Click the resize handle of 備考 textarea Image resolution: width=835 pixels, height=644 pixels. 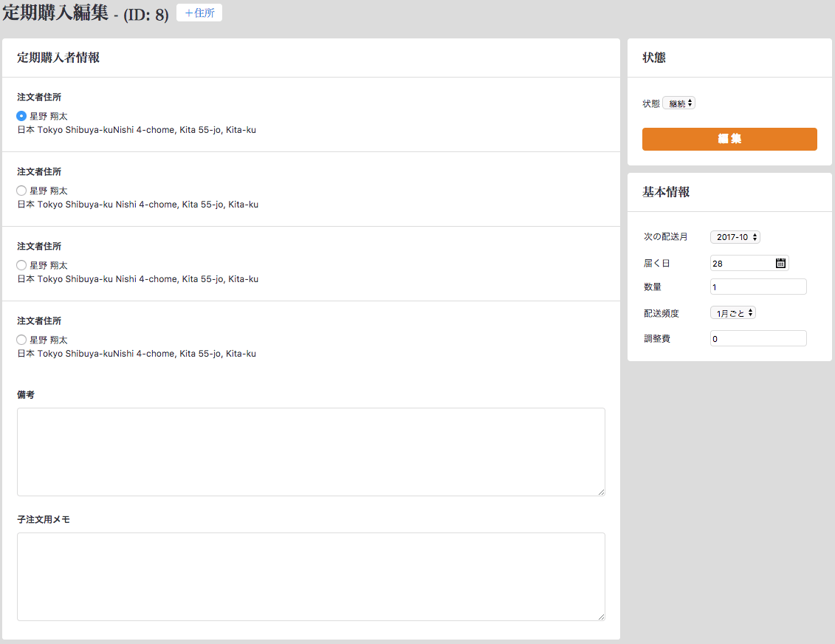click(601, 492)
